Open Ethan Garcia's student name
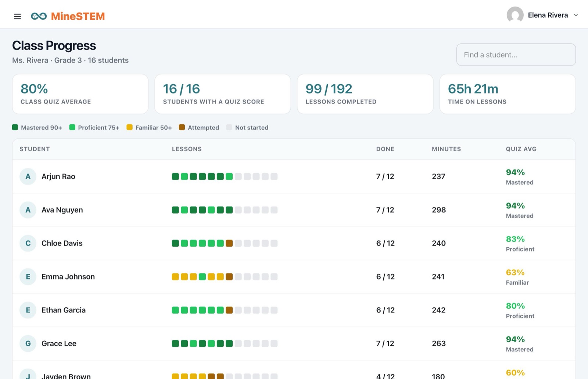Viewport: 588px width, 379px height. point(64,310)
